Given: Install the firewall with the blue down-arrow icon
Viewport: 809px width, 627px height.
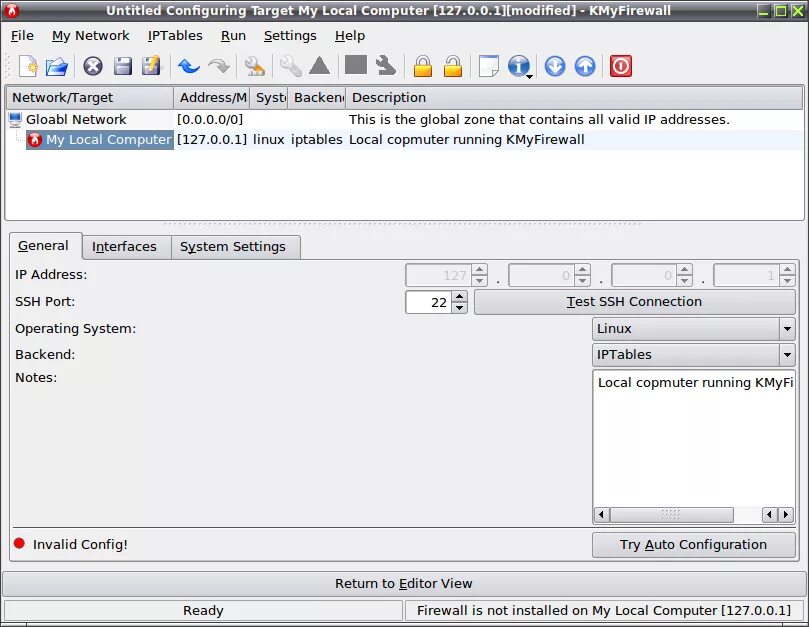Looking at the screenshot, I should [x=556, y=66].
